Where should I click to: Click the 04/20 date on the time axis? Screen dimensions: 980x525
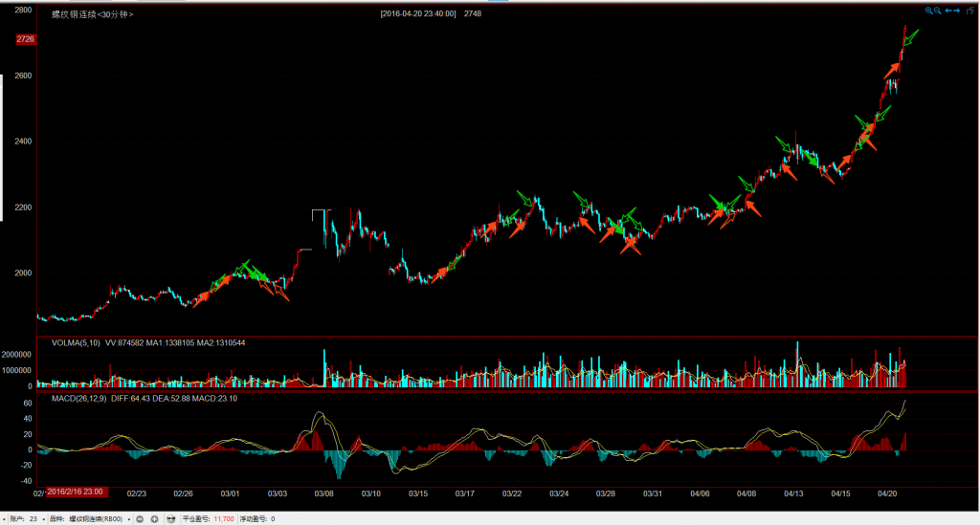(887, 493)
